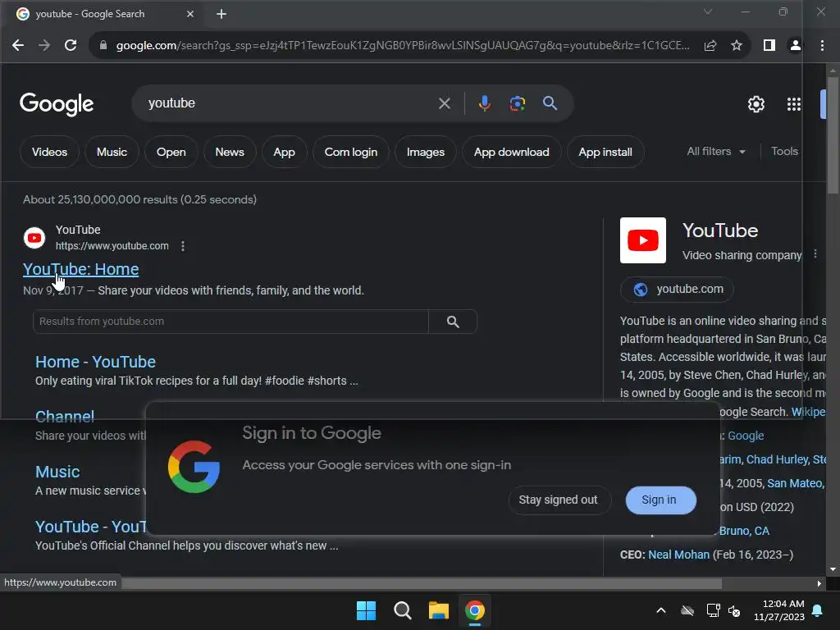Open the Google apps grid
Viewport: 840px width, 630px height.
(x=793, y=104)
